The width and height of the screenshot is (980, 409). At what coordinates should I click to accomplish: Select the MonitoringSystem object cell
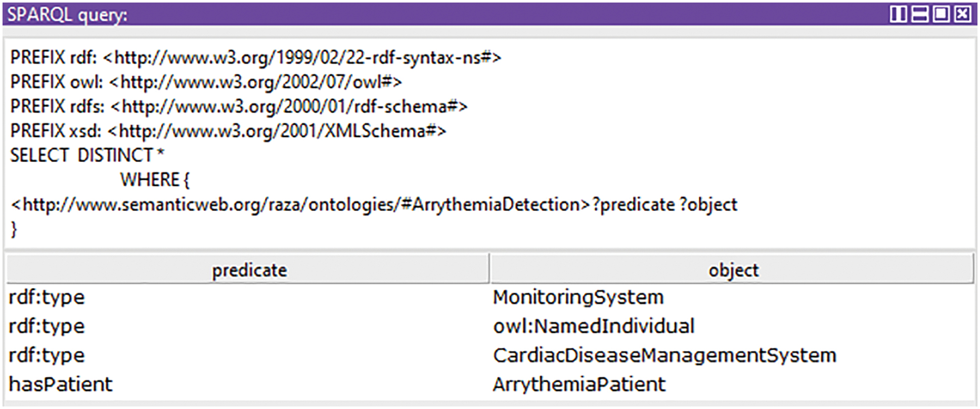click(578, 297)
